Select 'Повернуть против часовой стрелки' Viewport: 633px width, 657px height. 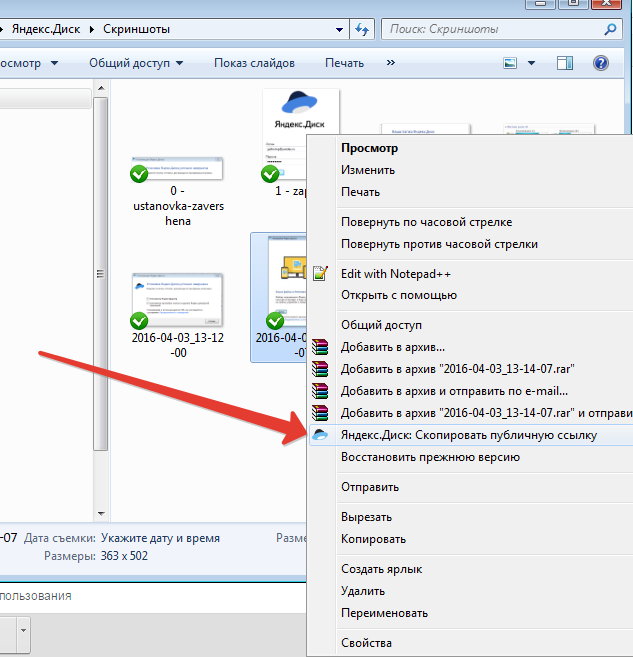[x=471, y=244]
